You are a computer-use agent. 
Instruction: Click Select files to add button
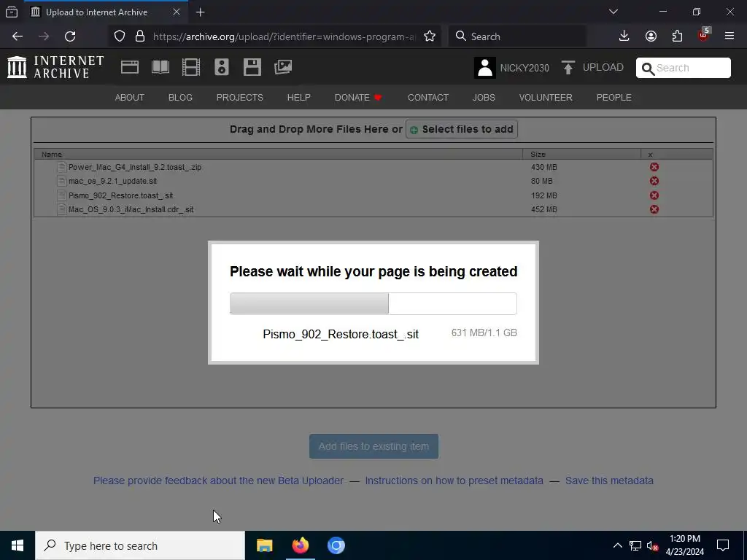point(462,129)
